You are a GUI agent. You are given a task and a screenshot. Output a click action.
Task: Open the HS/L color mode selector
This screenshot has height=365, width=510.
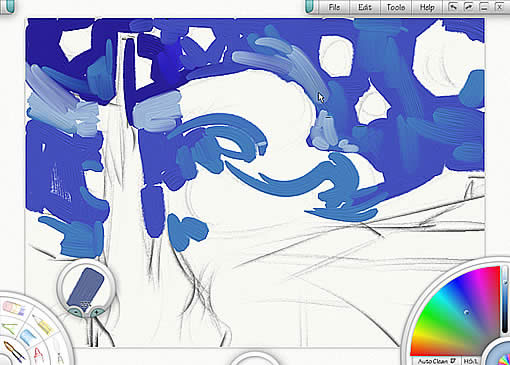(x=470, y=361)
